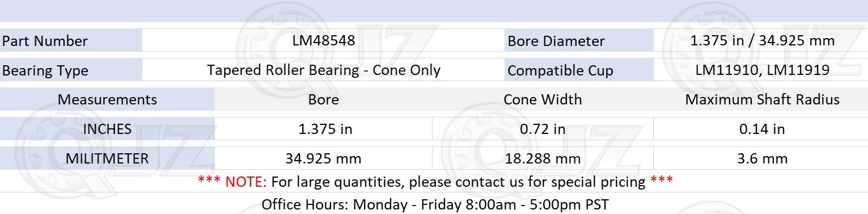Select the LM48548 part number value

pyautogui.click(x=324, y=41)
